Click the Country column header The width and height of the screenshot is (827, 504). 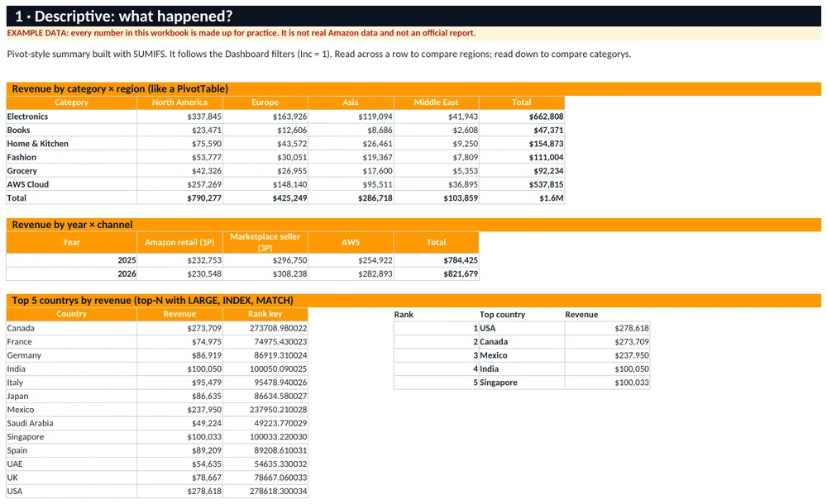point(71,314)
